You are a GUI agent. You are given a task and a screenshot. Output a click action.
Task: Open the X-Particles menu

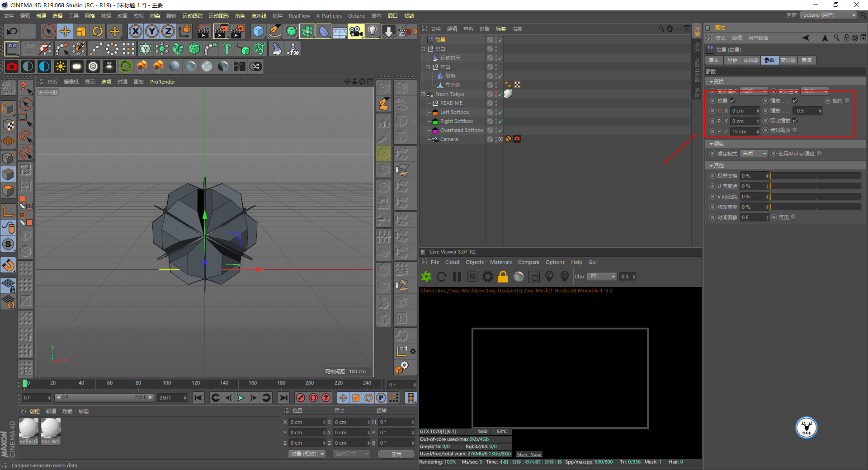click(x=329, y=16)
